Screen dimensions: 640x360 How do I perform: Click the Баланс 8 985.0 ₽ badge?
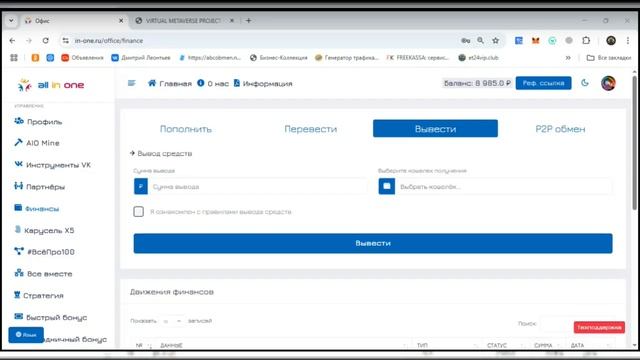pos(477,83)
